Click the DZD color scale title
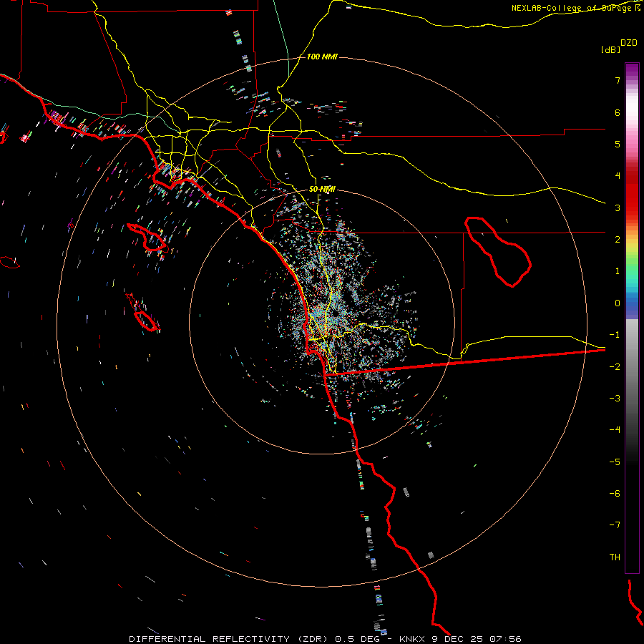 (629, 43)
